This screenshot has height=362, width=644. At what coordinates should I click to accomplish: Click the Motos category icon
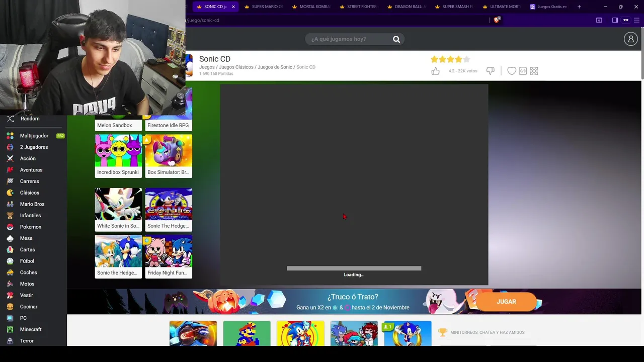(x=10, y=284)
